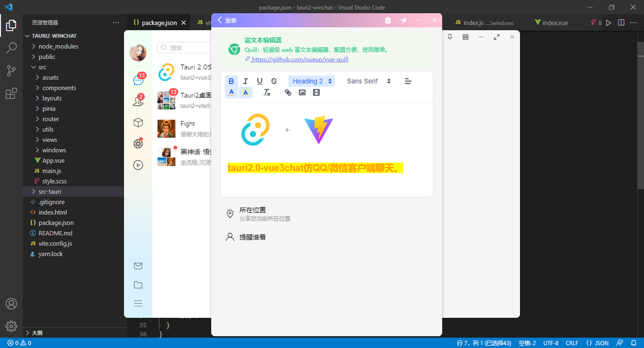
Task: Open the text background color picker
Action: coord(245,92)
